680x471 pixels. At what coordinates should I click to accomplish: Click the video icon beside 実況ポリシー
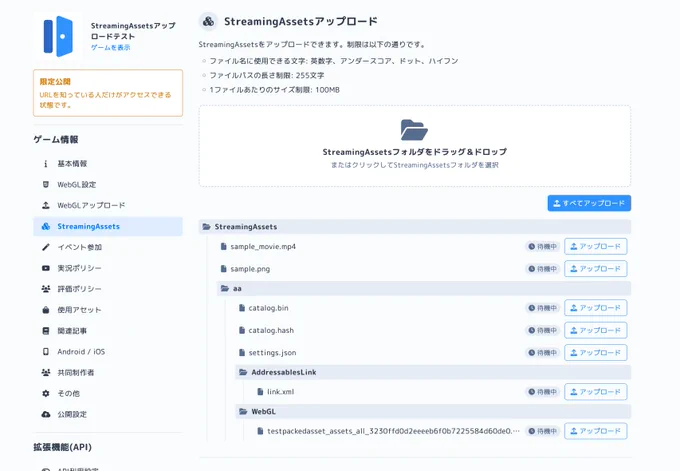(46, 268)
